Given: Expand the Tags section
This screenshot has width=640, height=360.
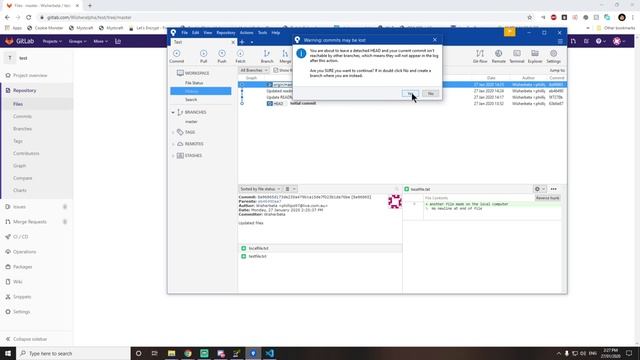Looking at the screenshot, I should click(173, 132).
